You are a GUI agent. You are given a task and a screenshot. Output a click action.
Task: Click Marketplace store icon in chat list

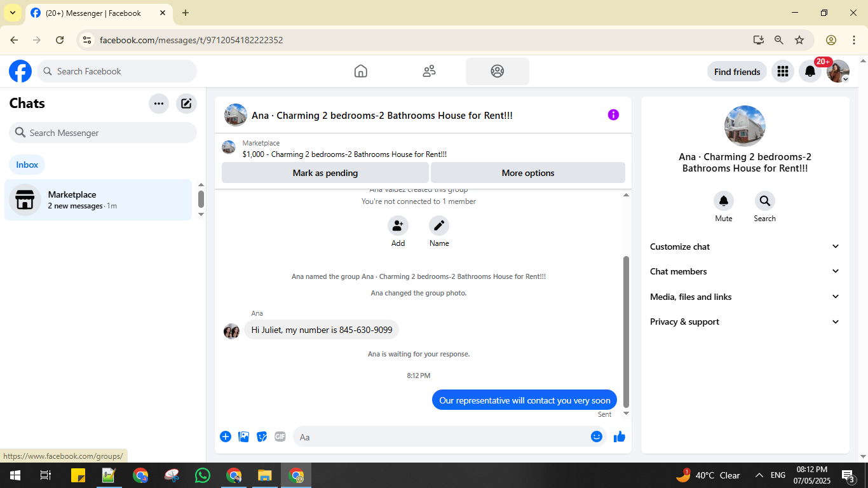pyautogui.click(x=25, y=200)
